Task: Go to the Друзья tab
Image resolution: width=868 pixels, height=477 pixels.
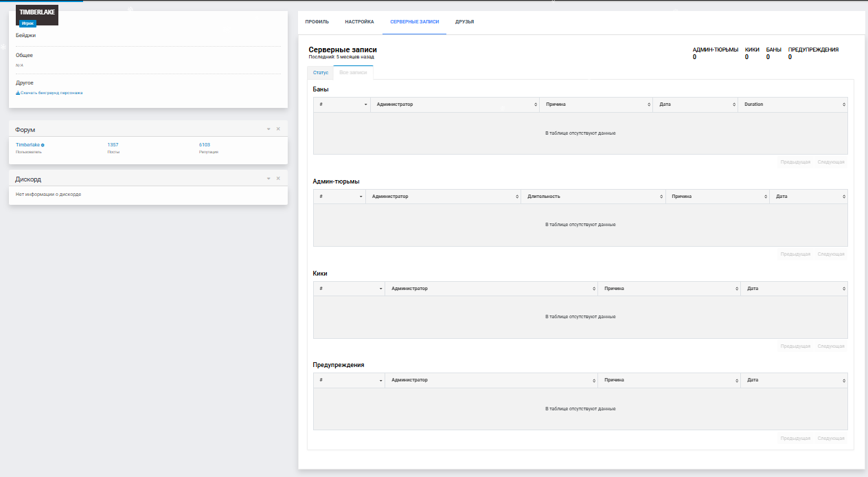Action: pos(465,22)
